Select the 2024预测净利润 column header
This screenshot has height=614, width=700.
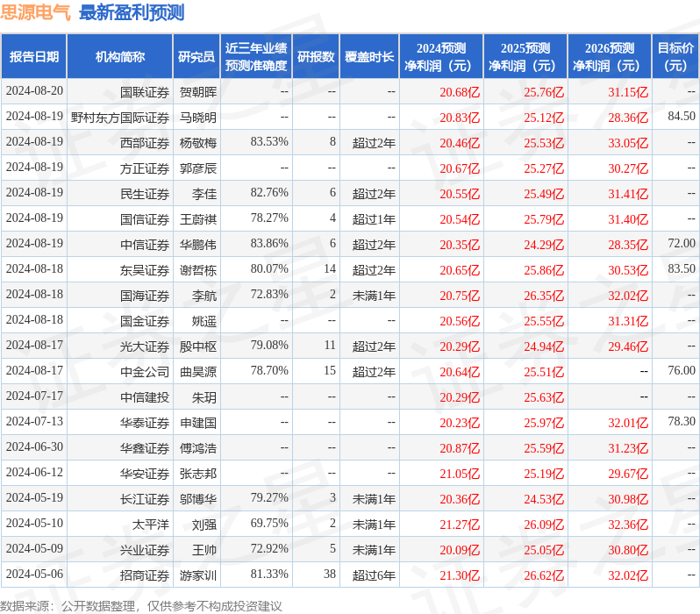[441, 57]
